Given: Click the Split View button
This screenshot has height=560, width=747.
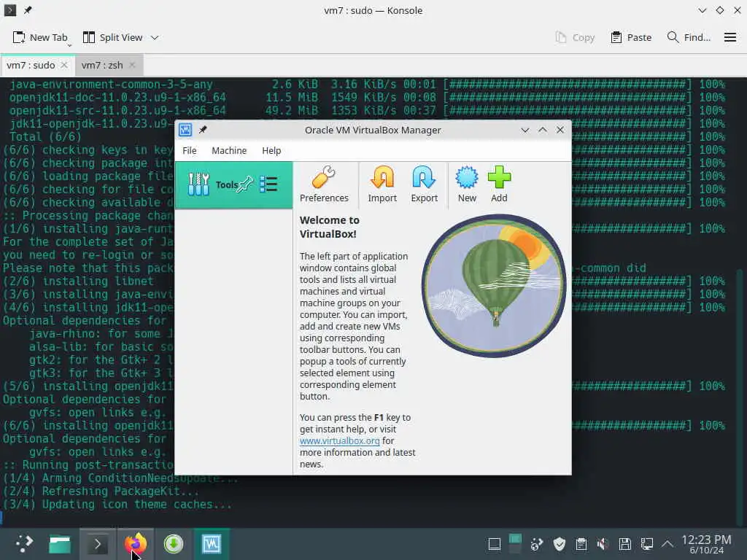Looking at the screenshot, I should click(113, 37).
